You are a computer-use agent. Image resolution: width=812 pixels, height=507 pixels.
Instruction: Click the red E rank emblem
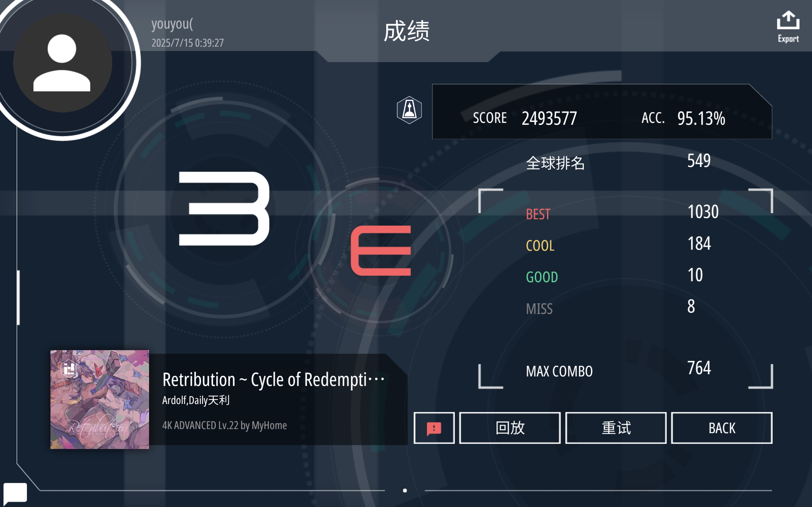tap(381, 250)
